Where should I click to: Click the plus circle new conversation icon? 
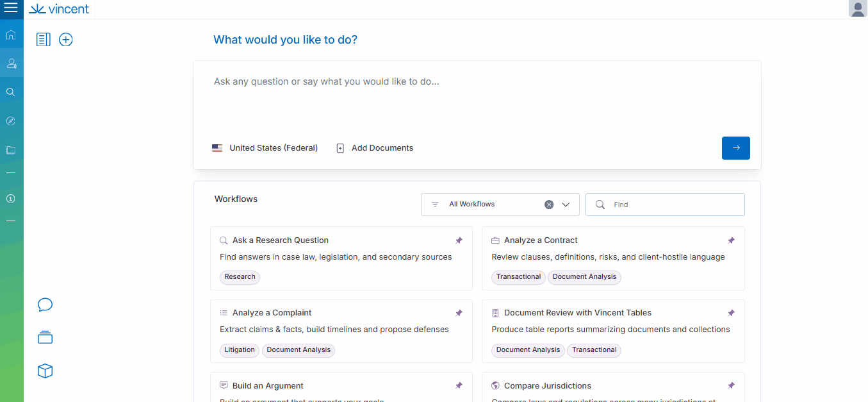click(66, 40)
